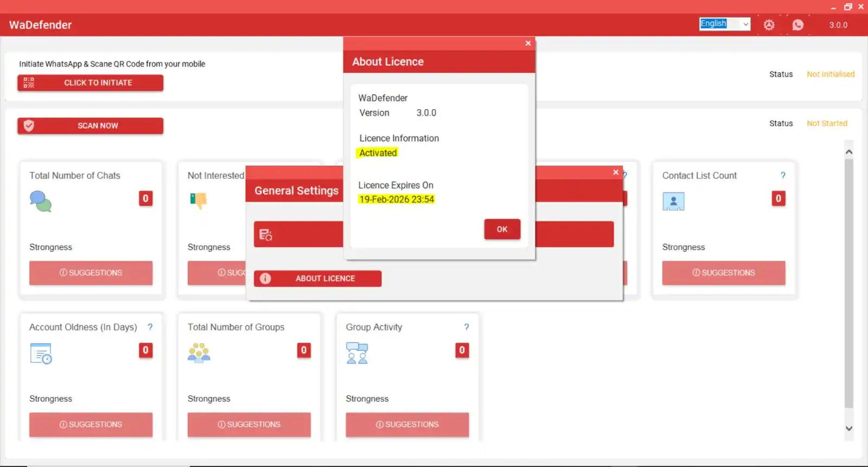This screenshot has width=868, height=467.
Task: Close the About Licence dialog
Action: point(528,43)
